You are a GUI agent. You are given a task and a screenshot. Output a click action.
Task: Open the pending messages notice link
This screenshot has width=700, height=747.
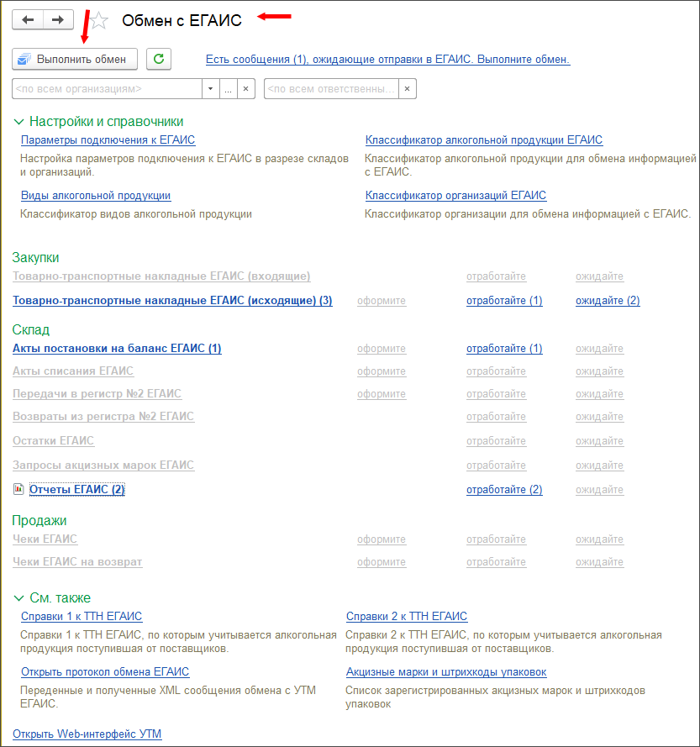pyautogui.click(x=388, y=60)
